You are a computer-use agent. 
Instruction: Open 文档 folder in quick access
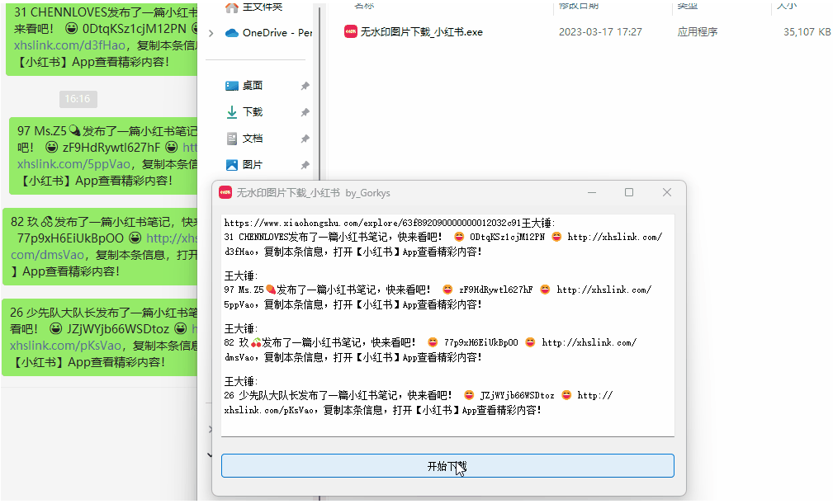click(252, 139)
